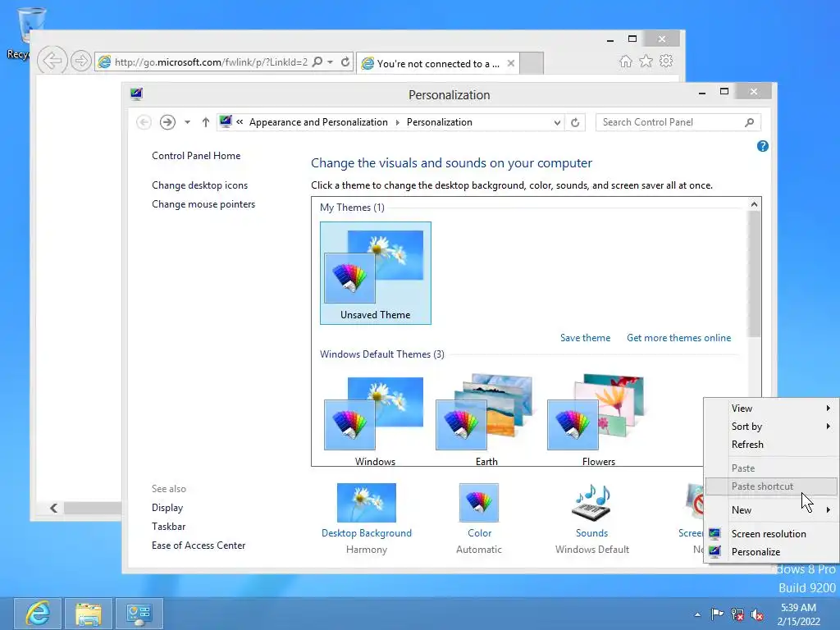Click the muted volume tray icon
The height and width of the screenshot is (630, 840).
pyautogui.click(x=757, y=614)
